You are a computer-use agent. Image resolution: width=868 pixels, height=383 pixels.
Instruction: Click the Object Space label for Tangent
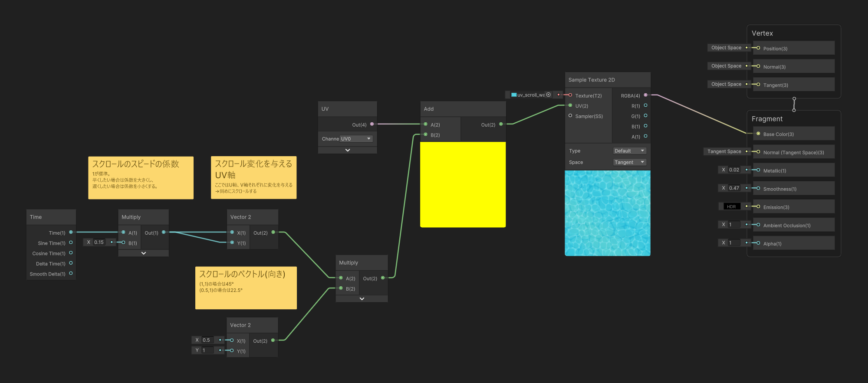(726, 84)
